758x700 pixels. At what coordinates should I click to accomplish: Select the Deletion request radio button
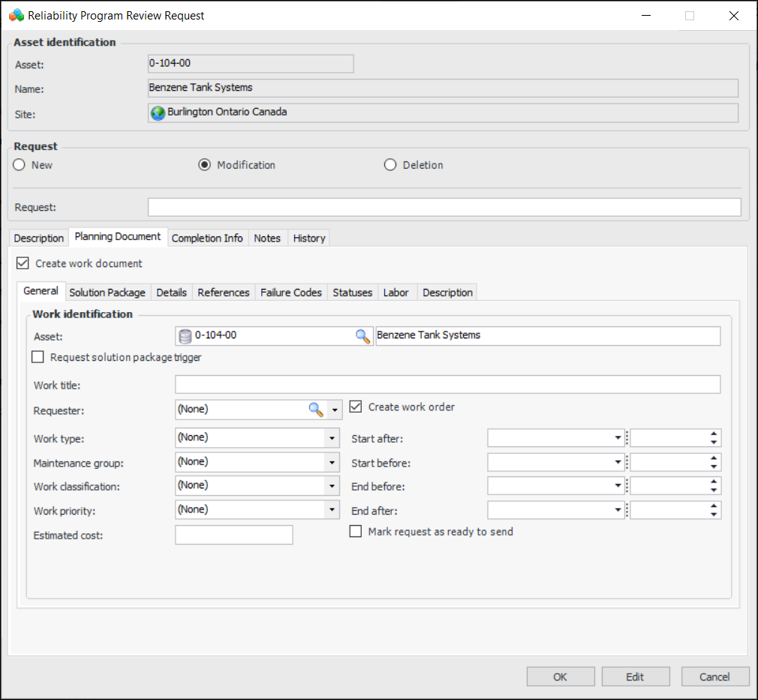click(390, 165)
